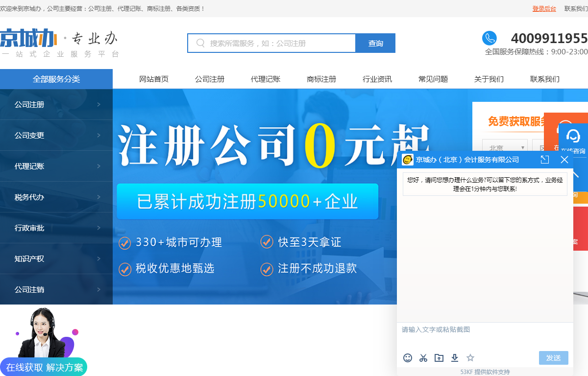
Task: Open 全部服务分类 category header
Action: 56,79
